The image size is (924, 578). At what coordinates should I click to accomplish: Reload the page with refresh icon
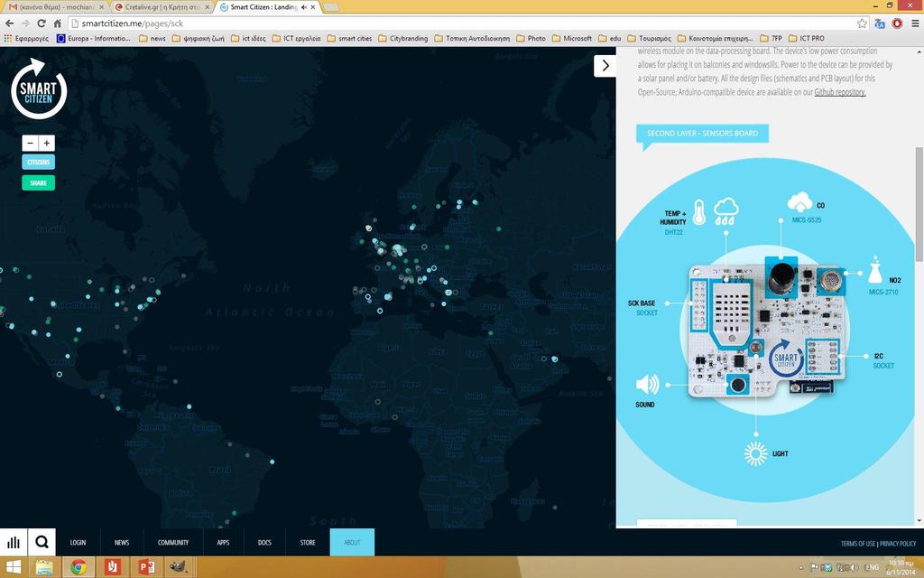[x=42, y=23]
